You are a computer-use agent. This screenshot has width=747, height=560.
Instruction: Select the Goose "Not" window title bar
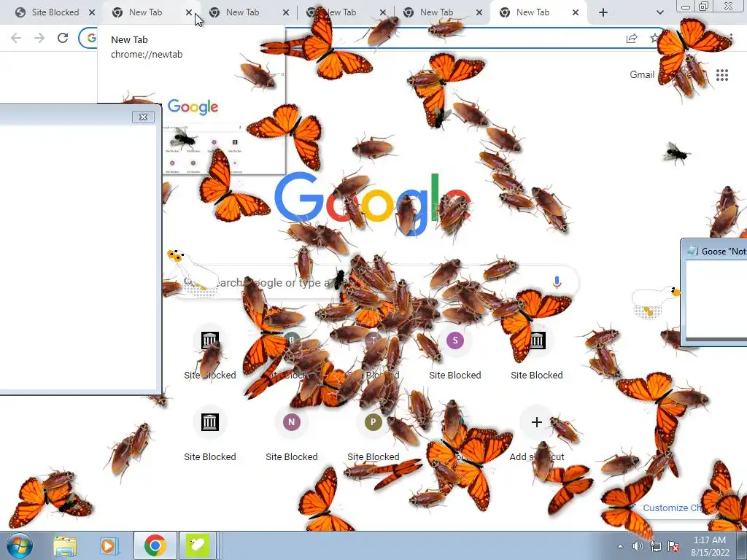[x=716, y=251]
